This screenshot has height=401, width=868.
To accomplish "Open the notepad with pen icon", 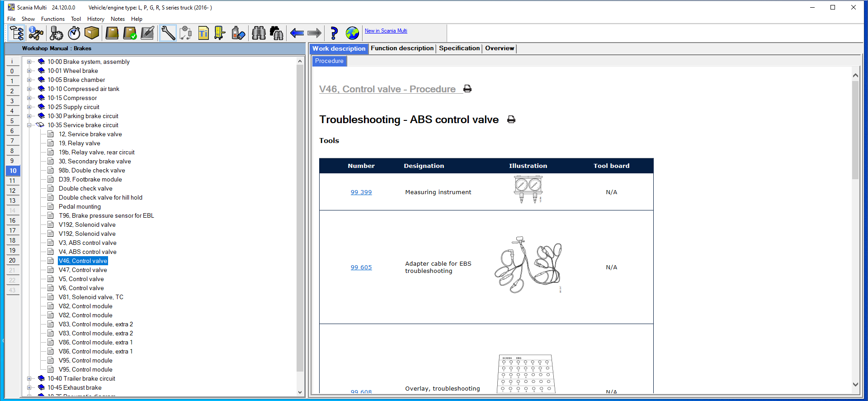I will (x=147, y=33).
